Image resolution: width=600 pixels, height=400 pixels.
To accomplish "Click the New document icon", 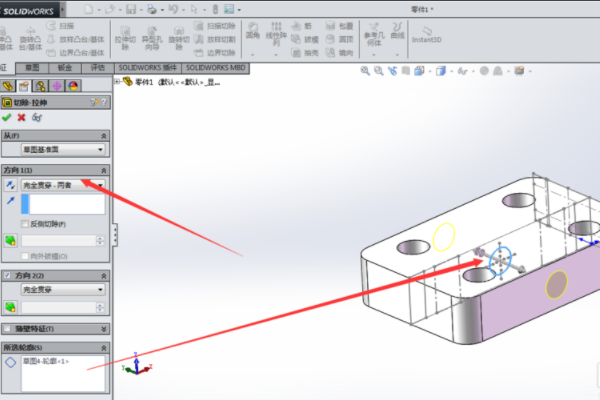I will point(89,9).
